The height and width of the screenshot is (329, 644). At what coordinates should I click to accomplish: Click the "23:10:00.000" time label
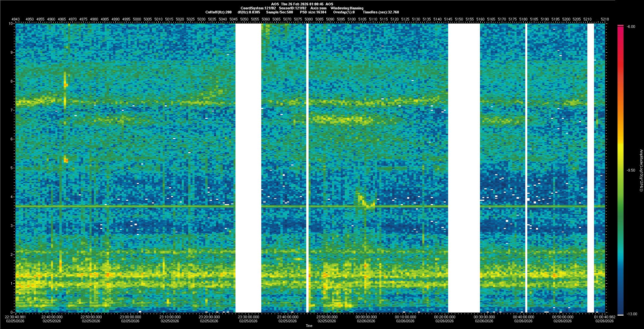[x=170, y=317]
